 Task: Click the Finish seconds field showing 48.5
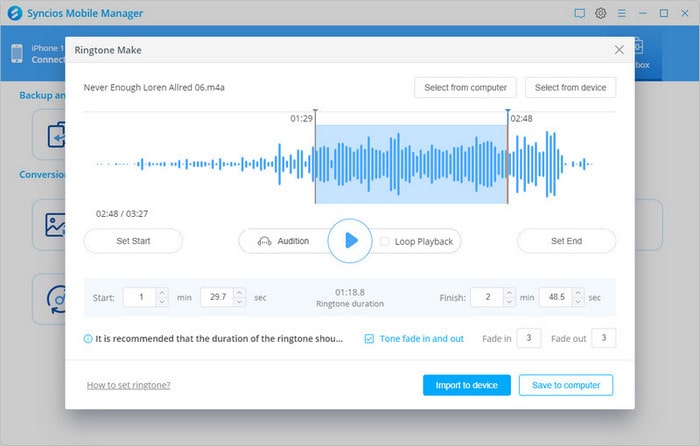coord(556,297)
